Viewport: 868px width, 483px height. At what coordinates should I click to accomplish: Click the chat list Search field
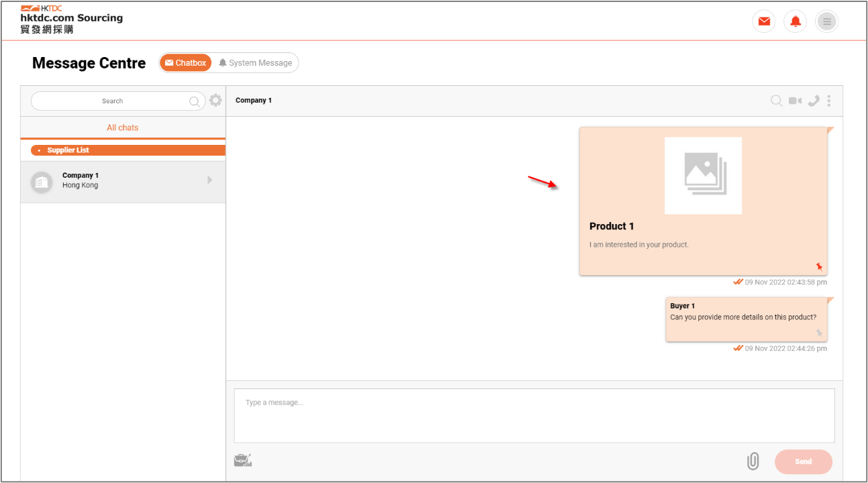pos(118,101)
